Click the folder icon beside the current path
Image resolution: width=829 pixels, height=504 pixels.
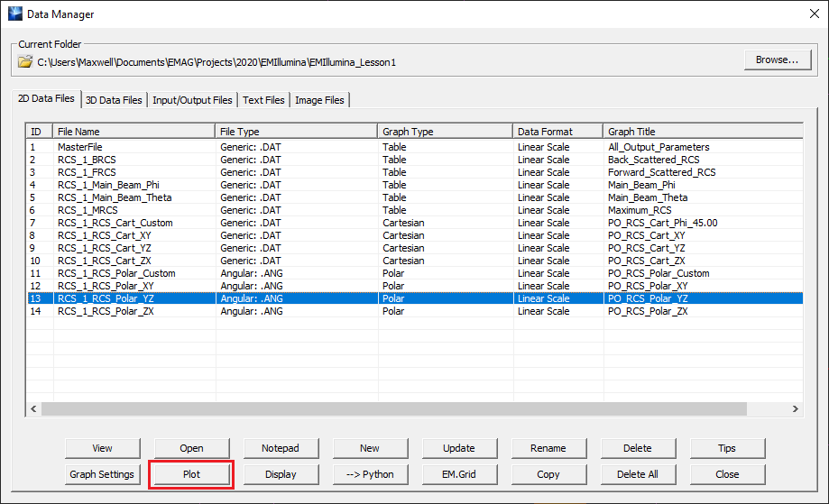25,62
